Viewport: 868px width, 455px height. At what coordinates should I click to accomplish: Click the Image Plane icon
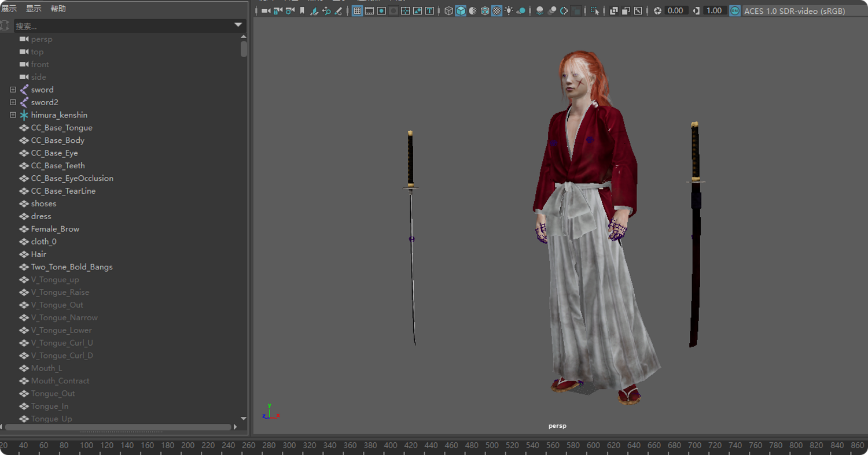pos(314,10)
